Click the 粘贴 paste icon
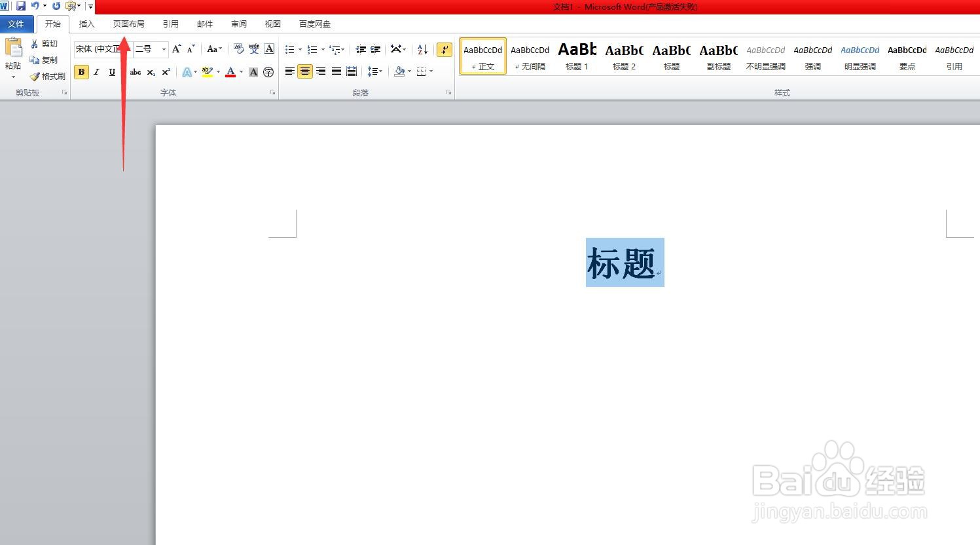 point(13,48)
